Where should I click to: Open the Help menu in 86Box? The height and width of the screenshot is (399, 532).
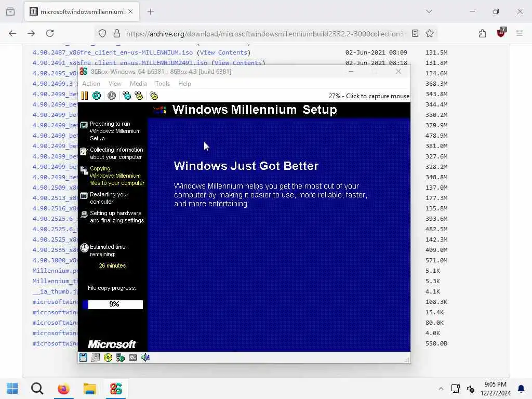click(184, 84)
